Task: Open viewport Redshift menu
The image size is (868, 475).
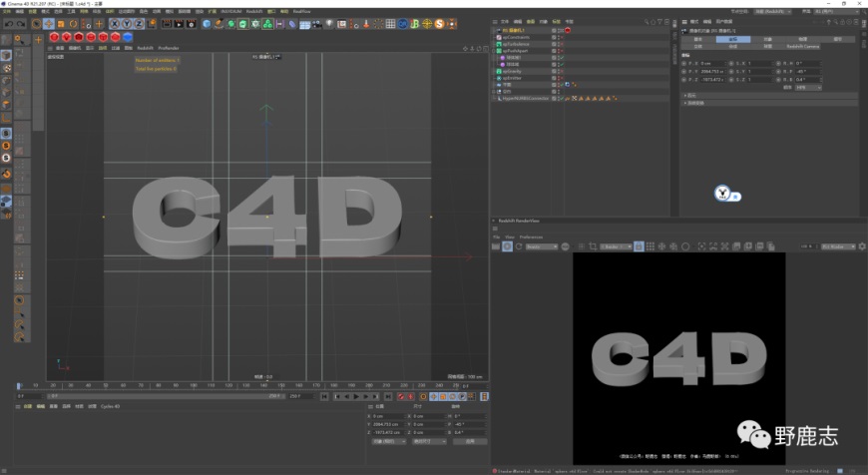Action: pyautogui.click(x=145, y=48)
